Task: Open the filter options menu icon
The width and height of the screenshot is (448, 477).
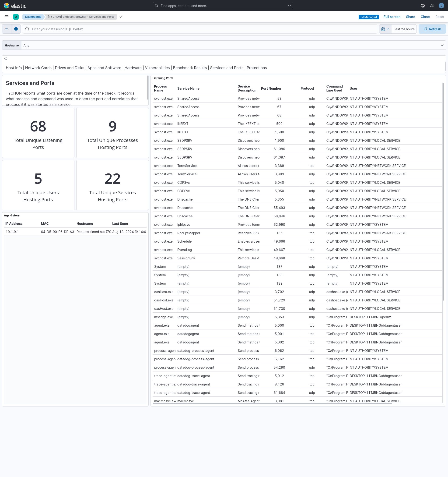Action: (x=7, y=29)
